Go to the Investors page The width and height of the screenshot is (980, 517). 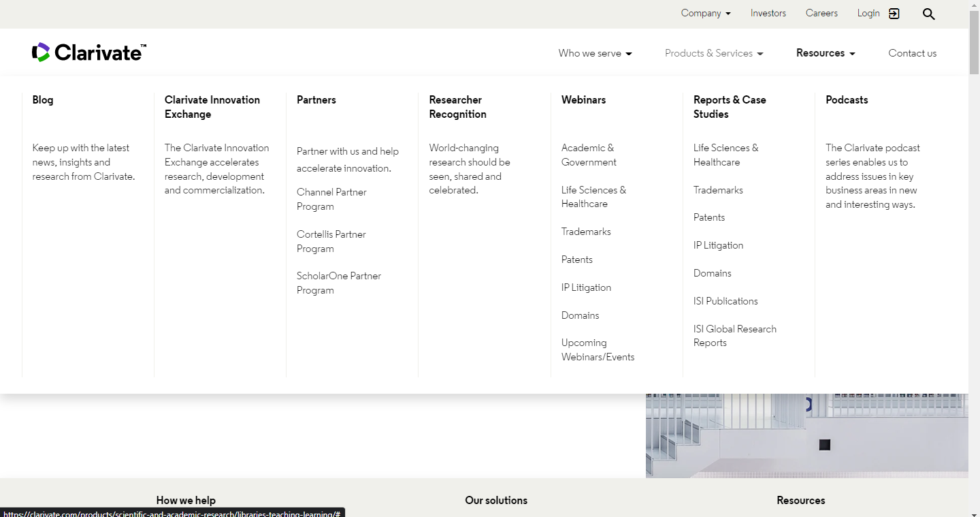pyautogui.click(x=768, y=13)
